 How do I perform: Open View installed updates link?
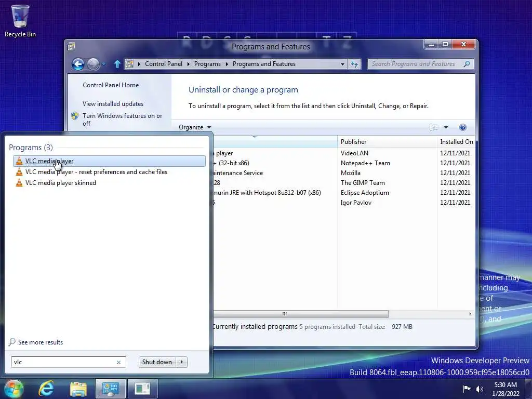113,104
